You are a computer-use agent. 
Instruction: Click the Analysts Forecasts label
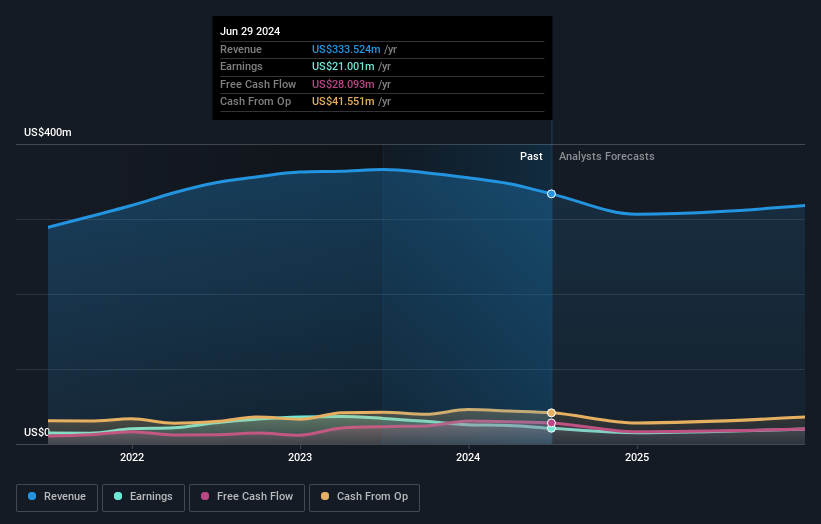[x=606, y=157]
